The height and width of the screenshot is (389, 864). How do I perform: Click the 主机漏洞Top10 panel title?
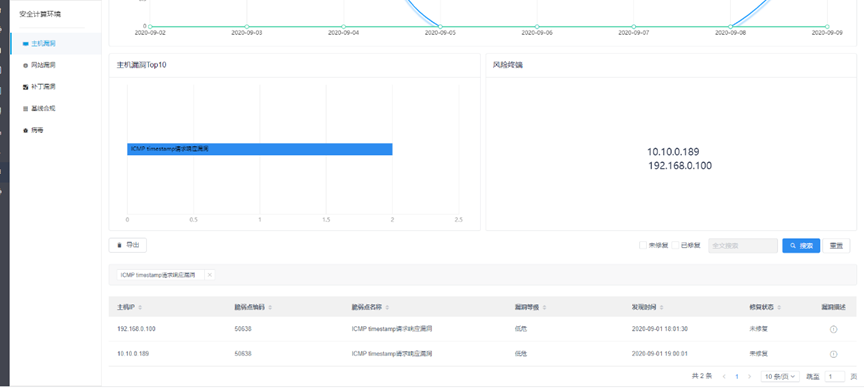[142, 65]
